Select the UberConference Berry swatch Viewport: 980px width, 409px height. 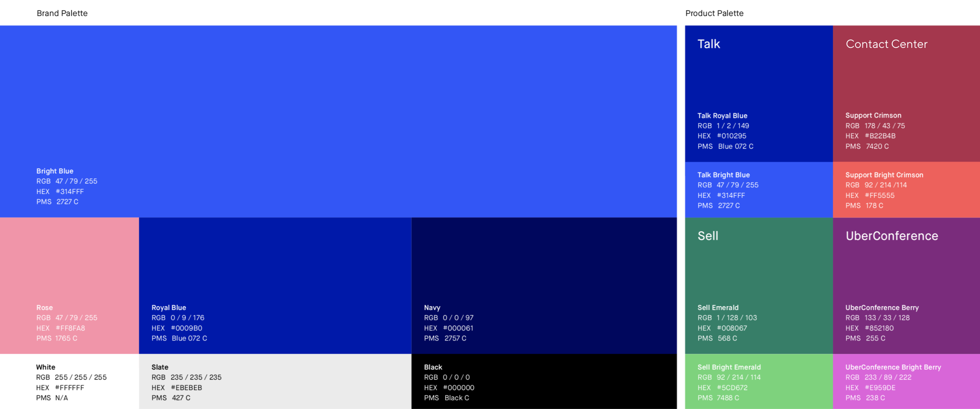906,286
